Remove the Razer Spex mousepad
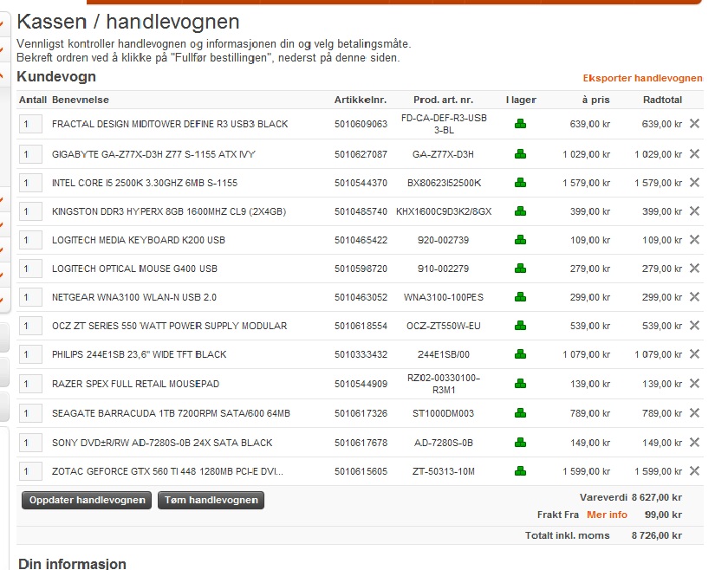This screenshot has width=728, height=570. pyautogui.click(x=694, y=384)
